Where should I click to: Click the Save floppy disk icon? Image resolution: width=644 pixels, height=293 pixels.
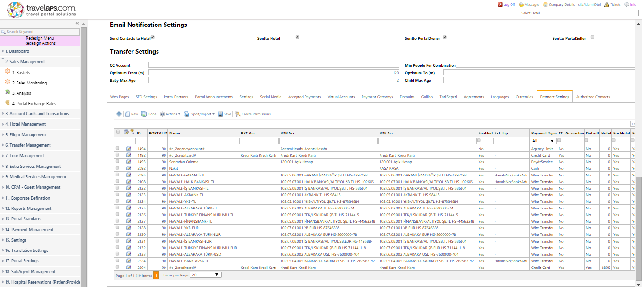coord(220,114)
